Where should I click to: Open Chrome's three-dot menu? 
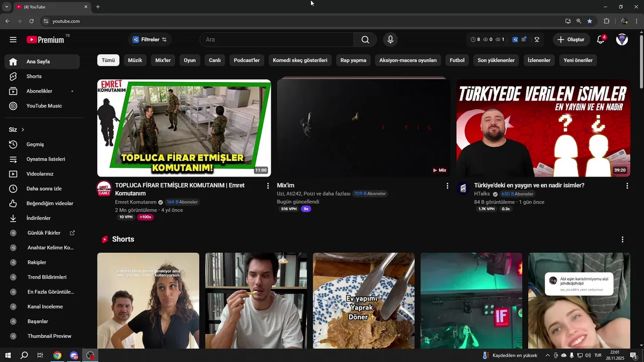pyautogui.click(x=637, y=21)
